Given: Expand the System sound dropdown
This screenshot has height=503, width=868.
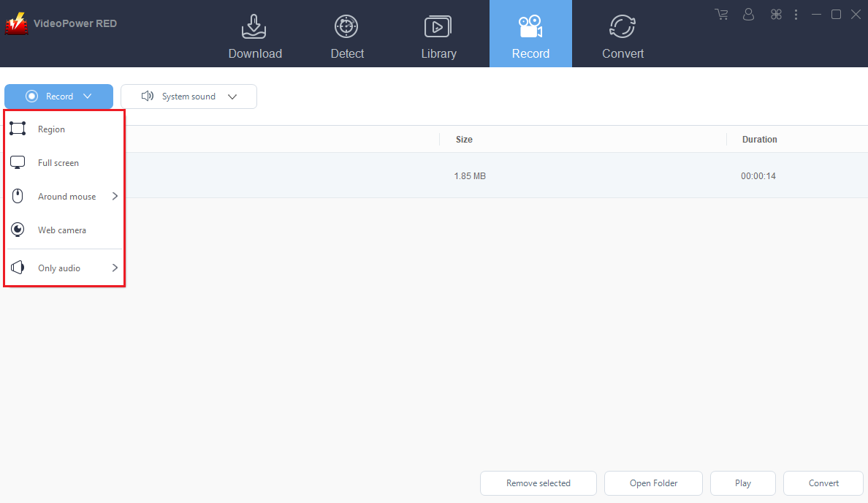Looking at the screenshot, I should 189,97.
